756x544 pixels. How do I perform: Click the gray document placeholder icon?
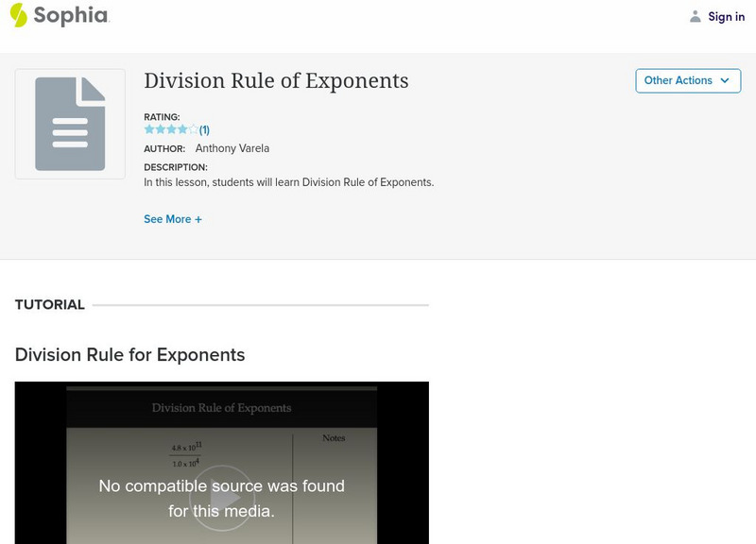70,123
